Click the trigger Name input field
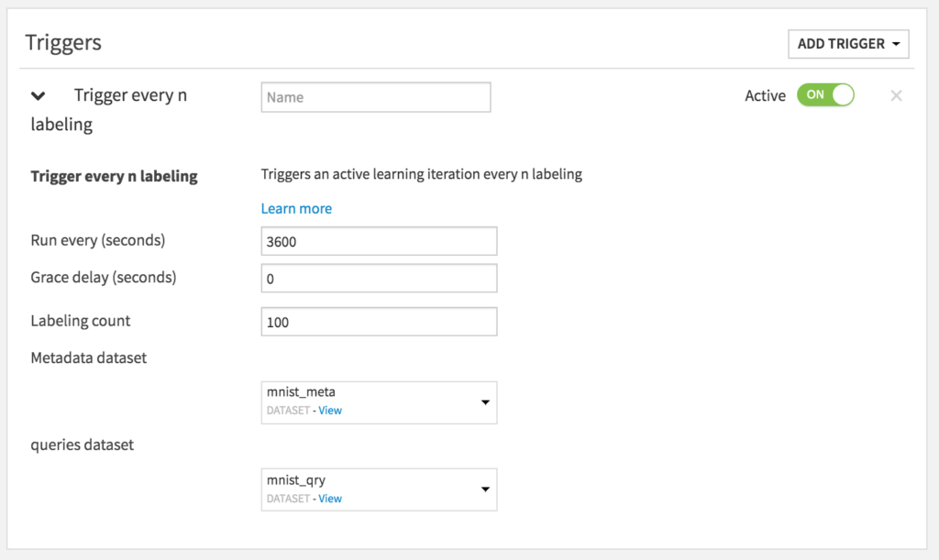This screenshot has width=939, height=560. (376, 97)
